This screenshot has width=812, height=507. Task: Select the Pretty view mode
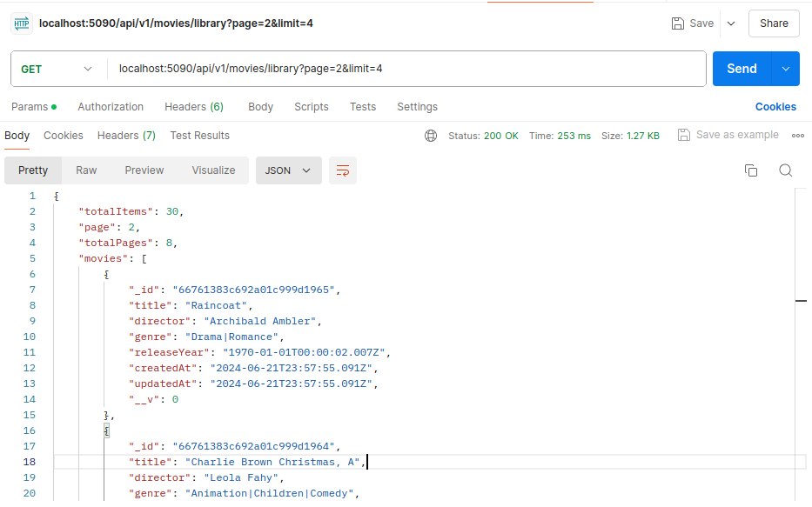[33, 170]
